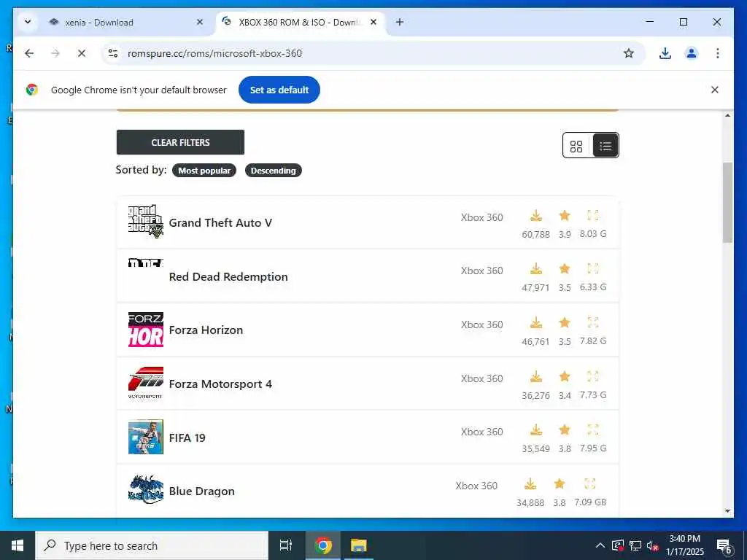Image resolution: width=747 pixels, height=560 pixels.
Task: Click the Blue Dragon rating star
Action: click(560, 484)
